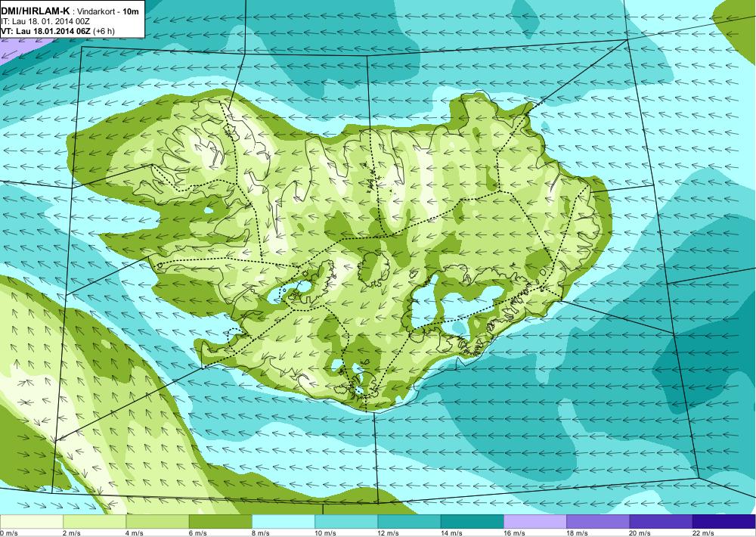
Task: Select the violet 18 m/s legend swatch
Action: (598, 522)
